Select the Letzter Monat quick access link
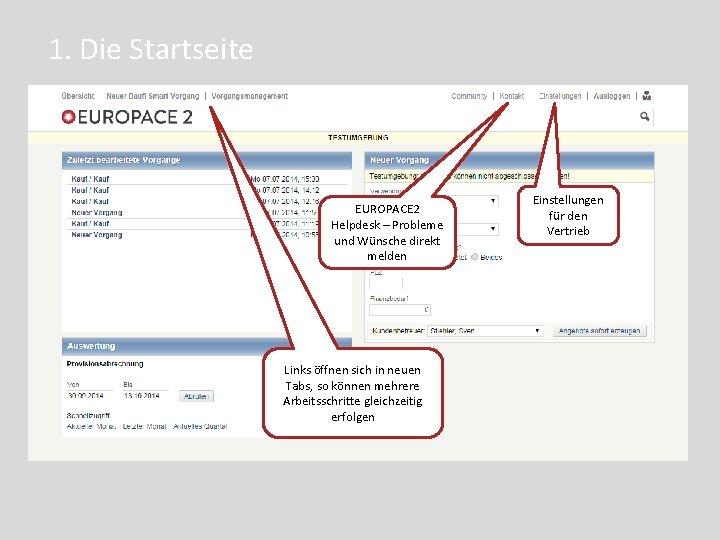Screen dimensions: 720x540 [144, 427]
